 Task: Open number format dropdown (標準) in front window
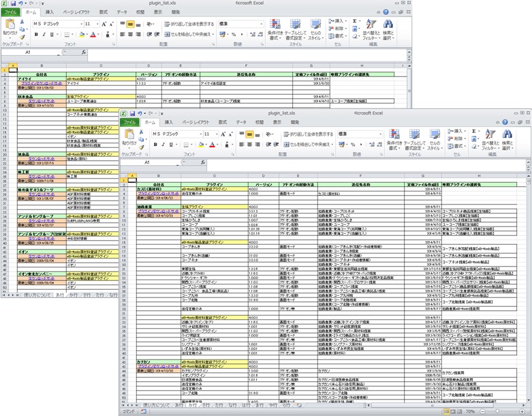point(380,134)
